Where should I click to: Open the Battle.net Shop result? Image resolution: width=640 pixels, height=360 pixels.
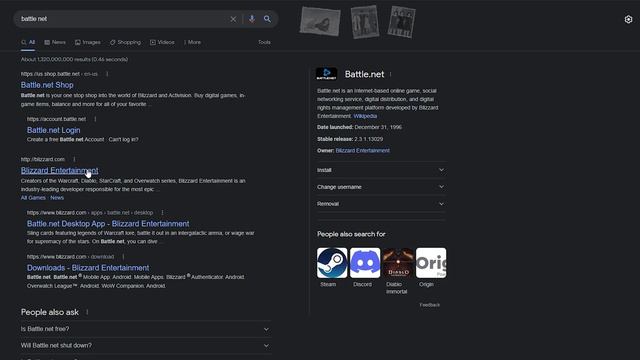(47, 85)
